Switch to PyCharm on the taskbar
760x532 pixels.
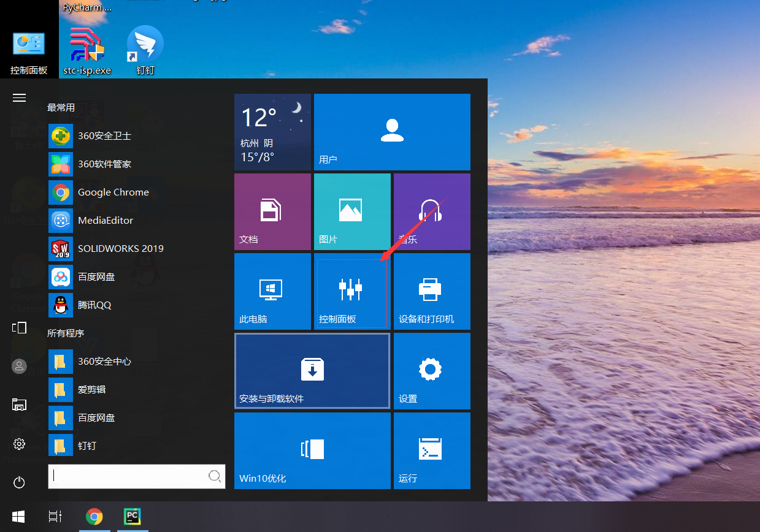point(132,517)
